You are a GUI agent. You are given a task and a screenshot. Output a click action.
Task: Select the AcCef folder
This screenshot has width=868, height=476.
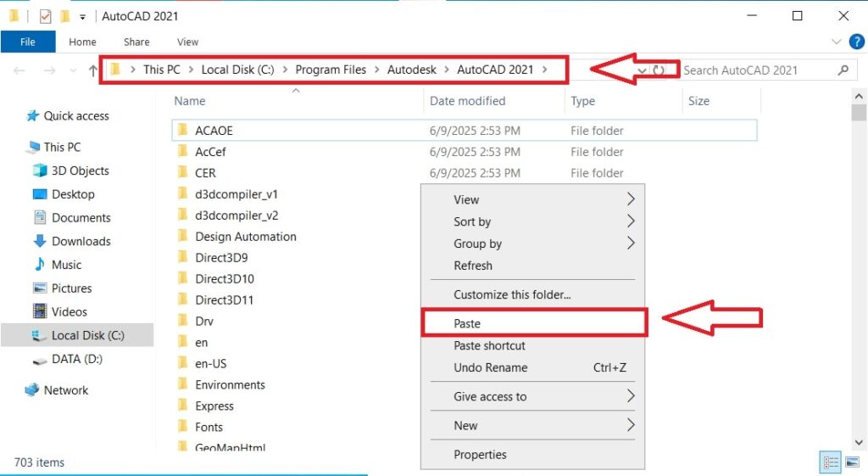[210, 152]
